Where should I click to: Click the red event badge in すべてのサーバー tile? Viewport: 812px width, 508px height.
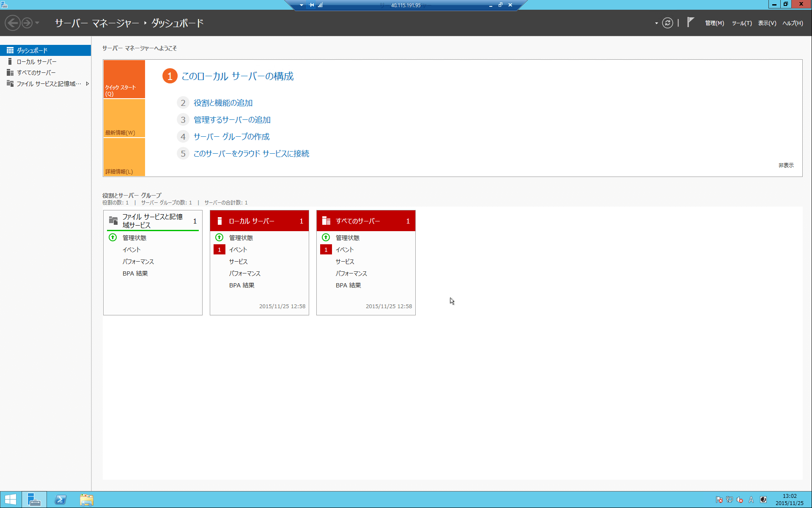coord(326,250)
